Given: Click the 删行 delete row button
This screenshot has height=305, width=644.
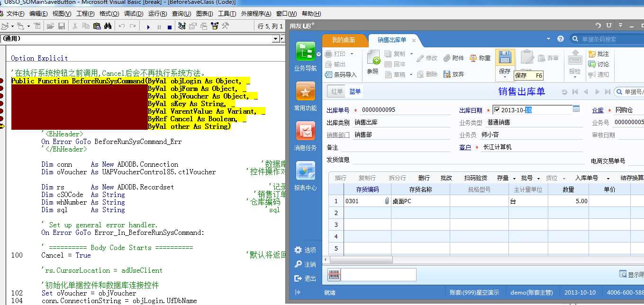Looking at the screenshot, I should [424, 178].
